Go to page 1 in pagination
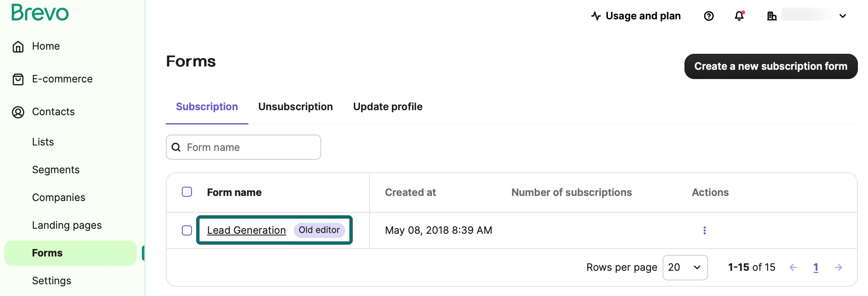This screenshot has width=868, height=296. [x=815, y=267]
